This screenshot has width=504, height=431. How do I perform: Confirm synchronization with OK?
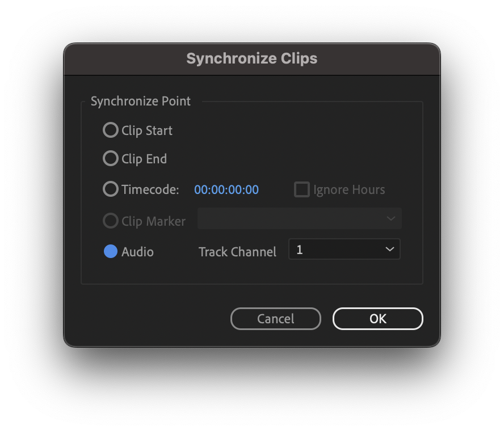point(377,319)
